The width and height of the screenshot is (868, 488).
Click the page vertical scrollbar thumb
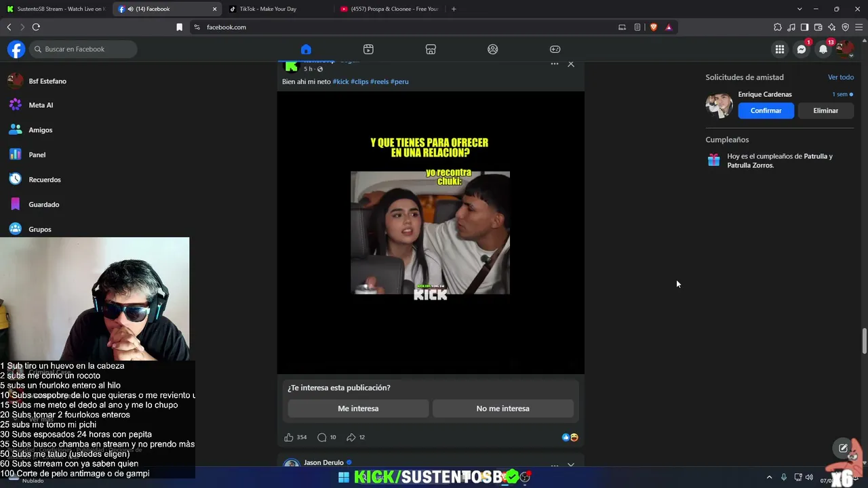pyautogui.click(x=864, y=341)
